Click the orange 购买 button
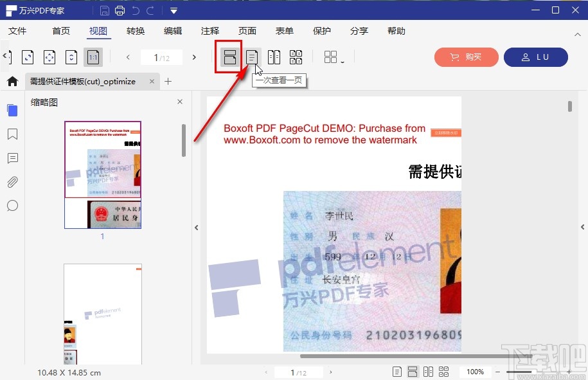 466,57
